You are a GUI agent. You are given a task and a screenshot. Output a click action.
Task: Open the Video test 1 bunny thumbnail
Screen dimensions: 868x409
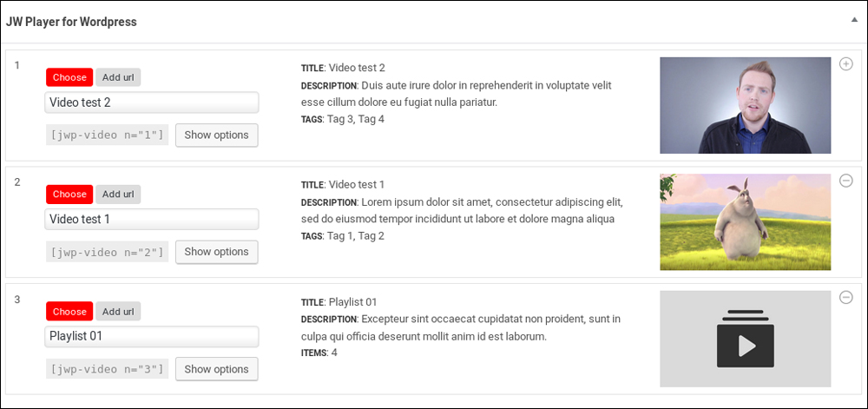click(745, 222)
